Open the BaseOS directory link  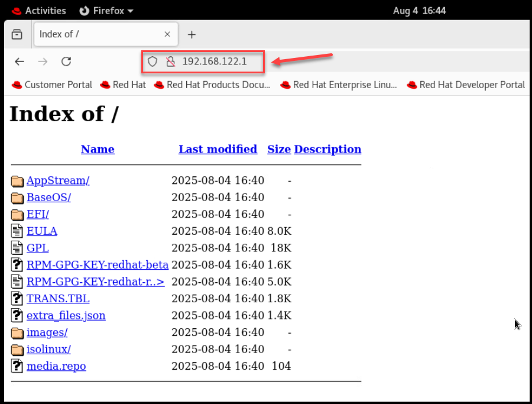point(48,198)
